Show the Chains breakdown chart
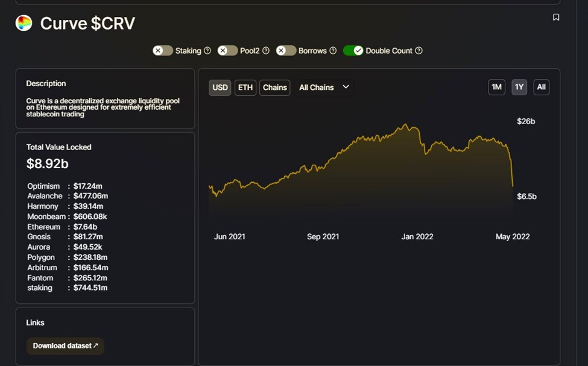Screen dimensions: 588x366 click(274, 87)
